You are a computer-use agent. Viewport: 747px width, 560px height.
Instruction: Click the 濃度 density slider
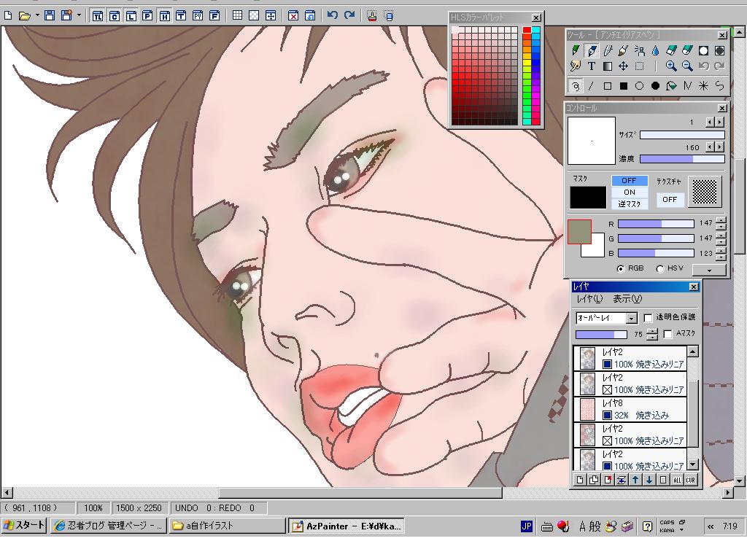(x=682, y=159)
